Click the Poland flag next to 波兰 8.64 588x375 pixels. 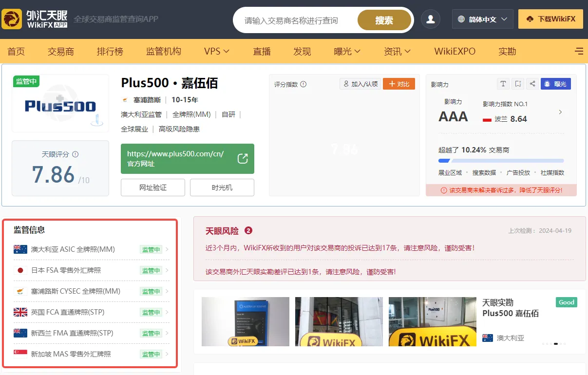point(487,119)
